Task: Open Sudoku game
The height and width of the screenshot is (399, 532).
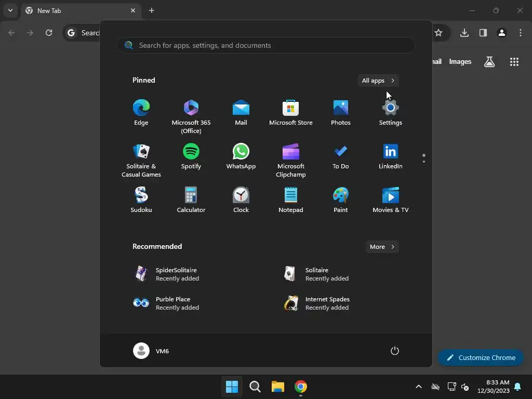Action: click(141, 200)
